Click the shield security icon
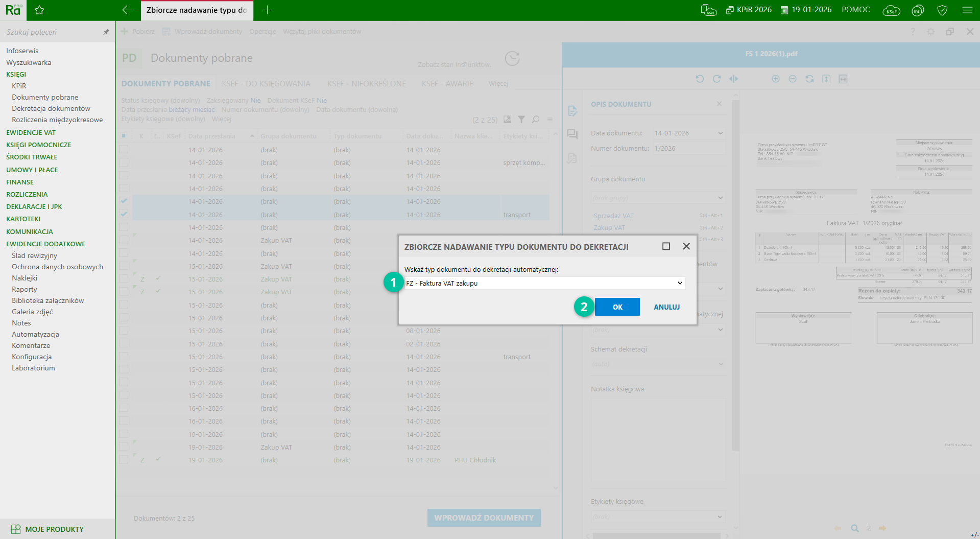Viewport: 980px width, 539px height. [942, 10]
